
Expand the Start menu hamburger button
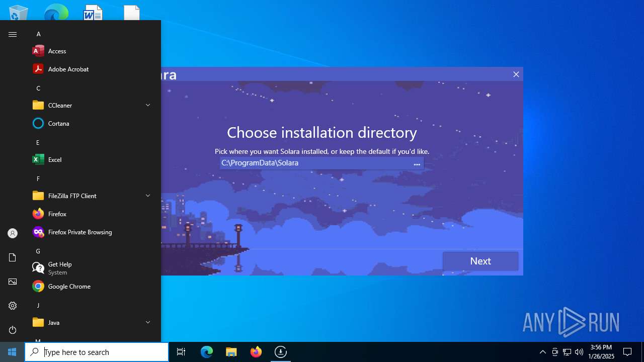pos(13,34)
